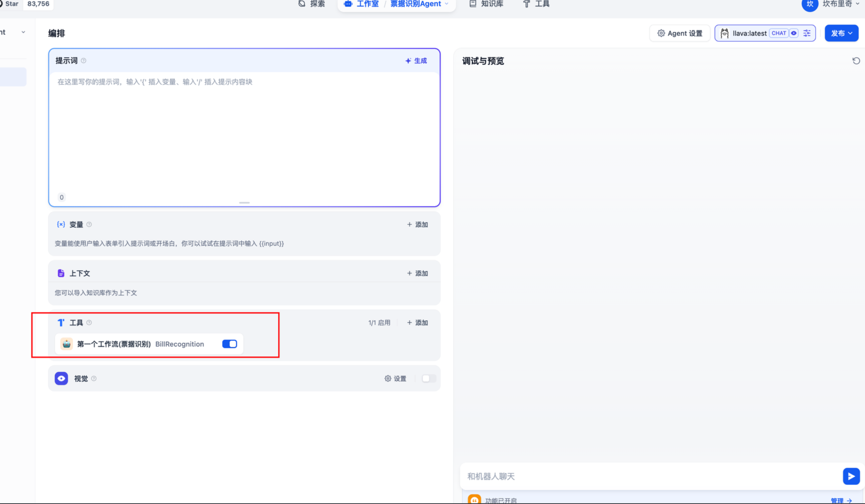The height and width of the screenshot is (504, 865).
Task: Open model parameter sliders icon beside llava:latest
Action: coord(807,33)
